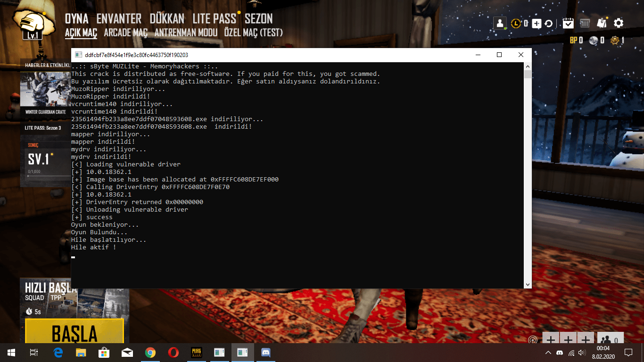Open the DÜKKAN menu

(x=167, y=19)
